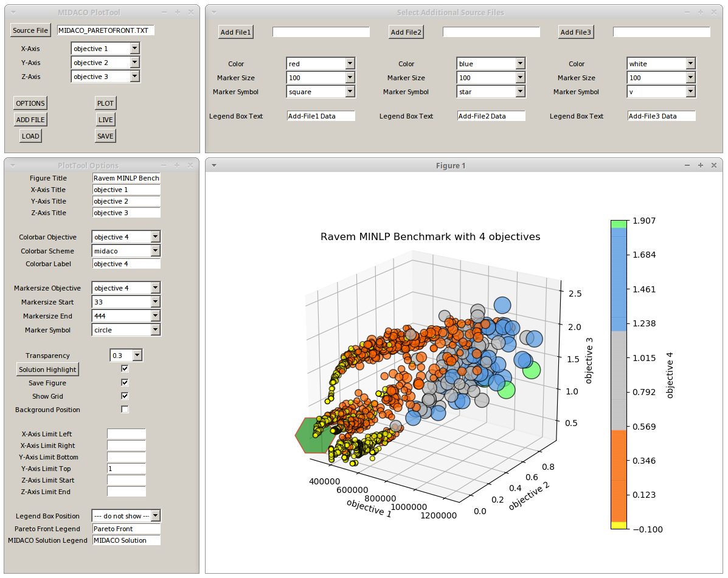Open the Color dropdown set to white
Screen dimensions: 728x578
[x=662, y=64]
